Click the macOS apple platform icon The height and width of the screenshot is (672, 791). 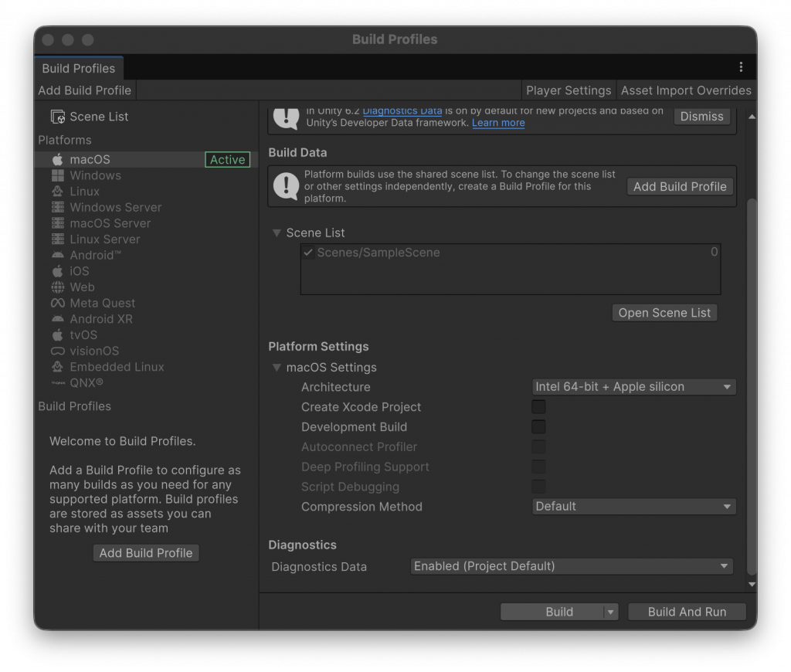point(57,159)
